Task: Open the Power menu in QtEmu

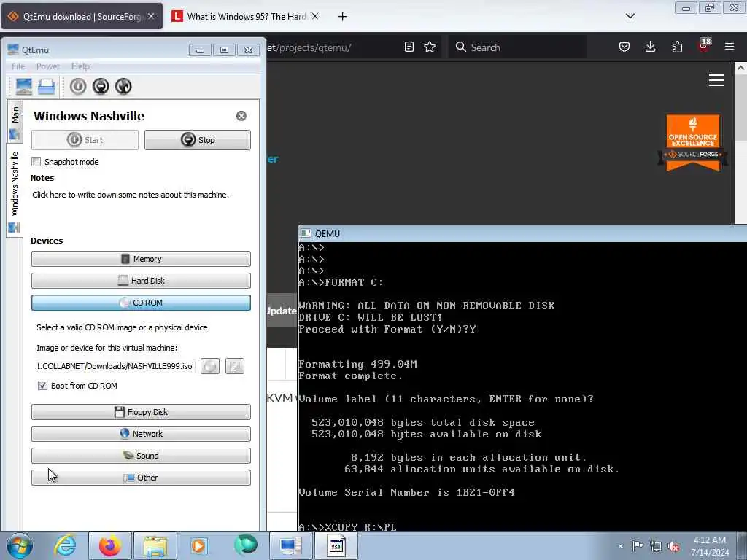Action: tap(48, 66)
